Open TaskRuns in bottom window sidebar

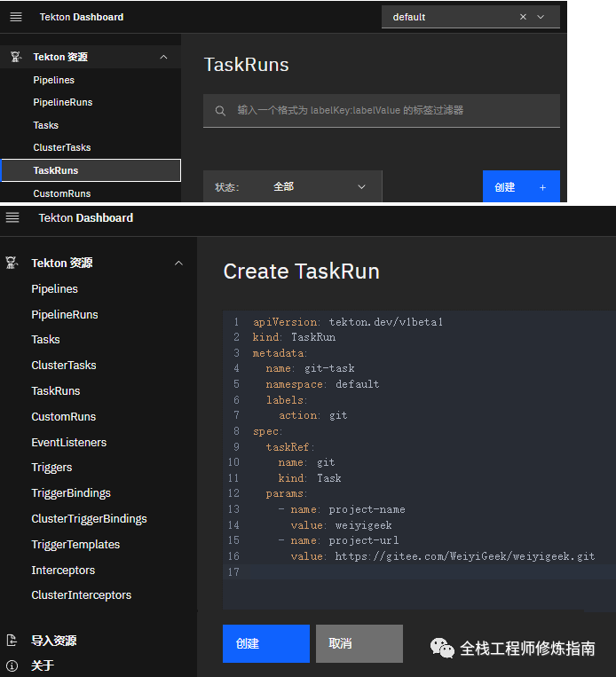click(x=55, y=390)
